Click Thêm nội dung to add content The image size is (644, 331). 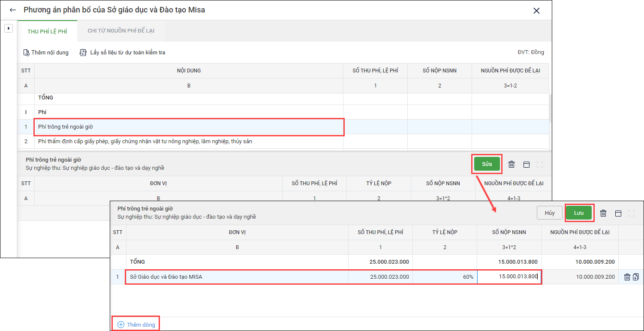click(46, 53)
